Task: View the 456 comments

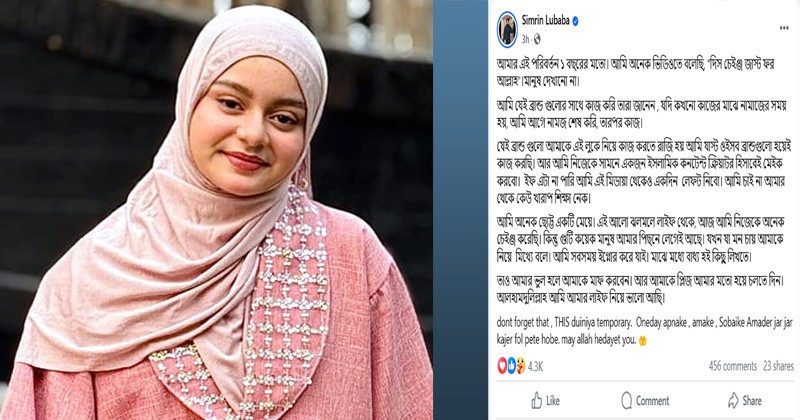Action: [x=733, y=366]
